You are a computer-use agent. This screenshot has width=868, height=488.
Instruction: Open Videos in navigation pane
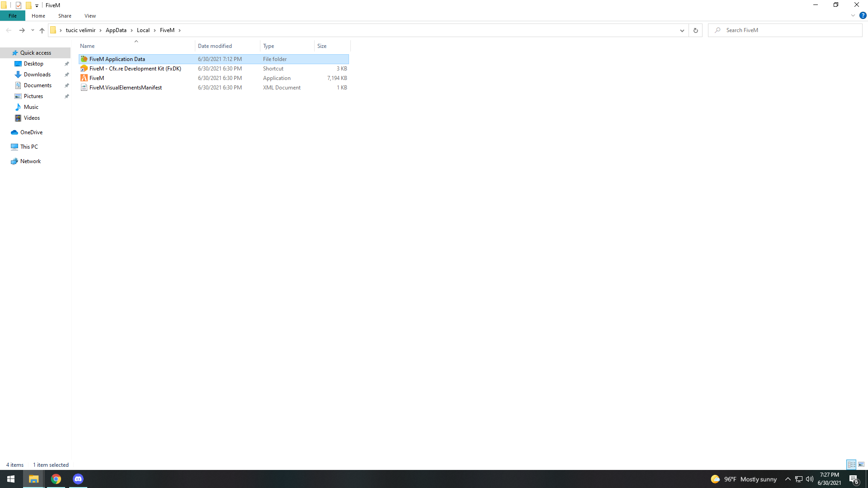pyautogui.click(x=32, y=118)
